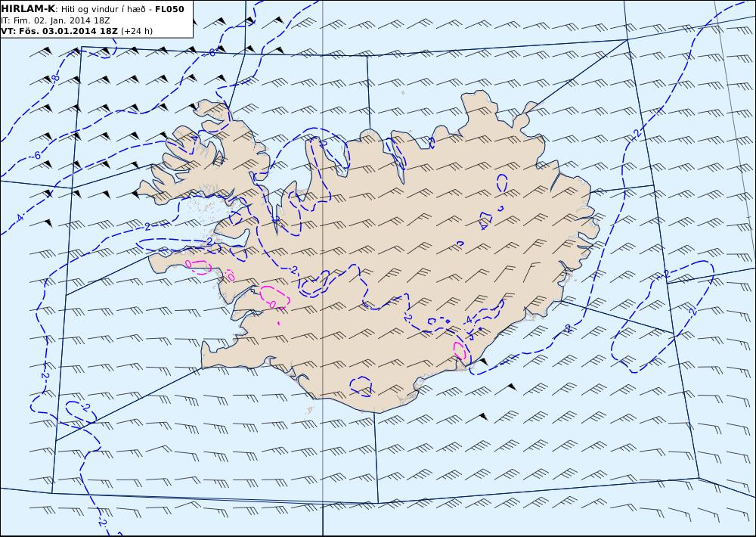This screenshot has height=537, width=756.
Task: Click the HIRLAM-K model title text
Action: pos(28,9)
